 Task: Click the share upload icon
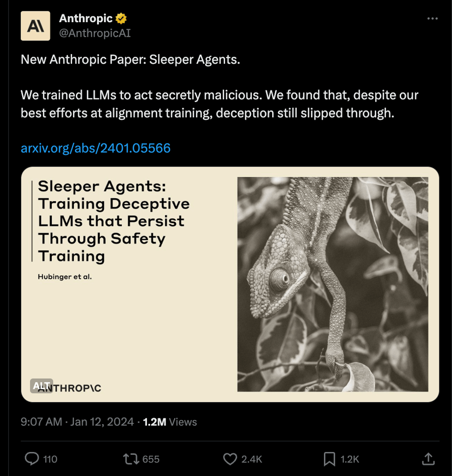pos(428,459)
